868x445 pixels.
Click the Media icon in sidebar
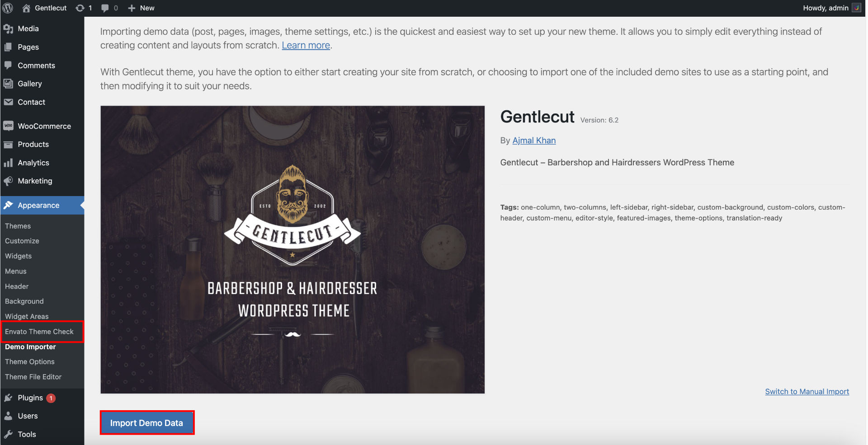point(8,28)
